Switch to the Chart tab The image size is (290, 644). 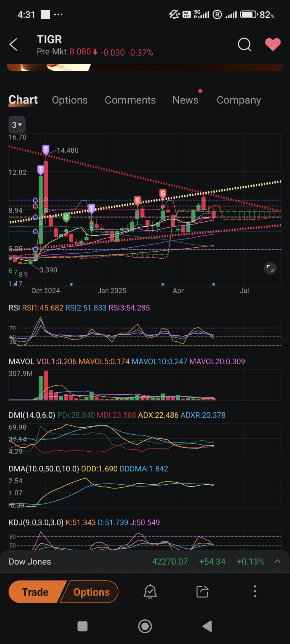tap(23, 100)
